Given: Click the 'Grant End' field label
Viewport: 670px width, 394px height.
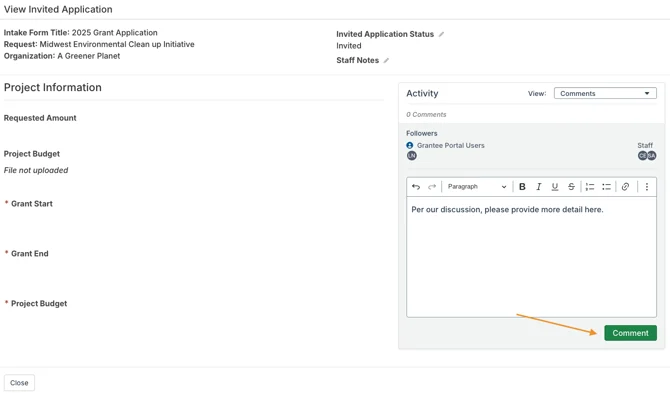Looking at the screenshot, I should point(29,254).
